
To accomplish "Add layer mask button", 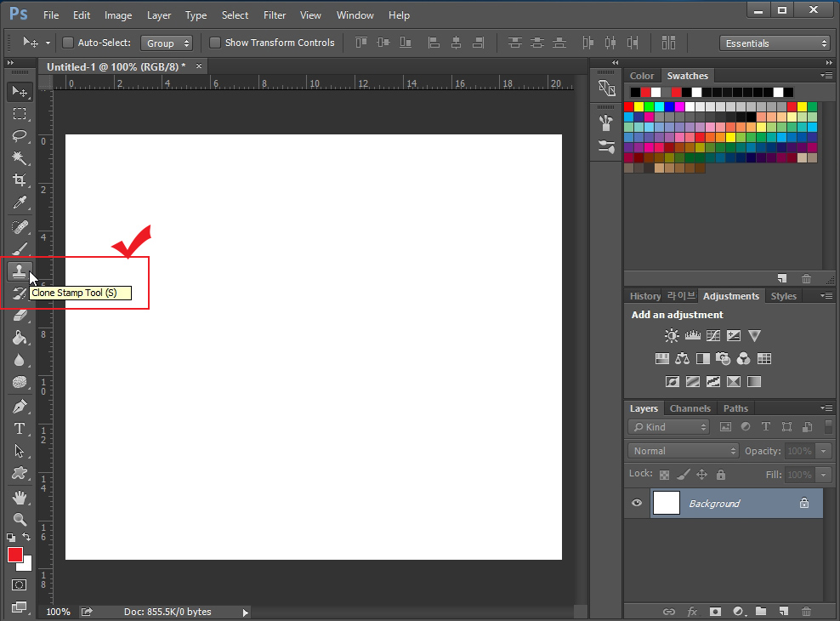I will 715,612.
